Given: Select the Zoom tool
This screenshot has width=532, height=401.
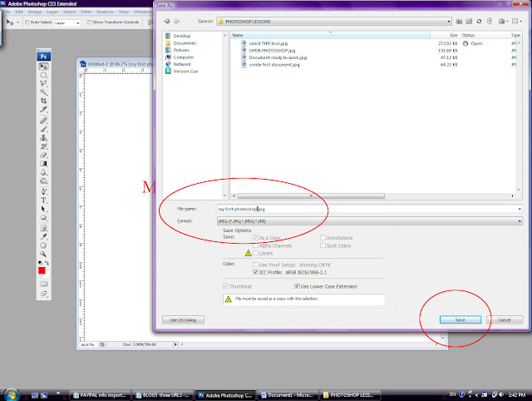Looking at the screenshot, I should pos(43,254).
